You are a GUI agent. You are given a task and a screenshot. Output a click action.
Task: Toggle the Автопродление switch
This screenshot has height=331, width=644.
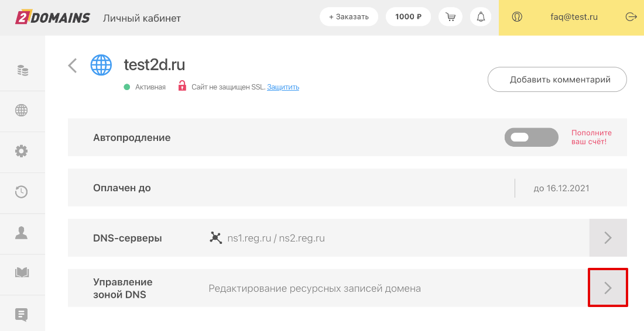(x=531, y=137)
